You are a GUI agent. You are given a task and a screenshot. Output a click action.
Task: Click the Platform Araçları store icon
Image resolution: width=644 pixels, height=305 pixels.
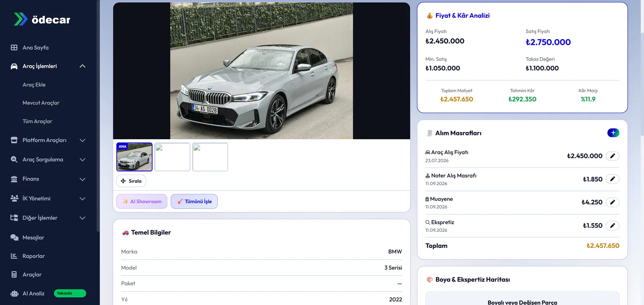coord(14,140)
